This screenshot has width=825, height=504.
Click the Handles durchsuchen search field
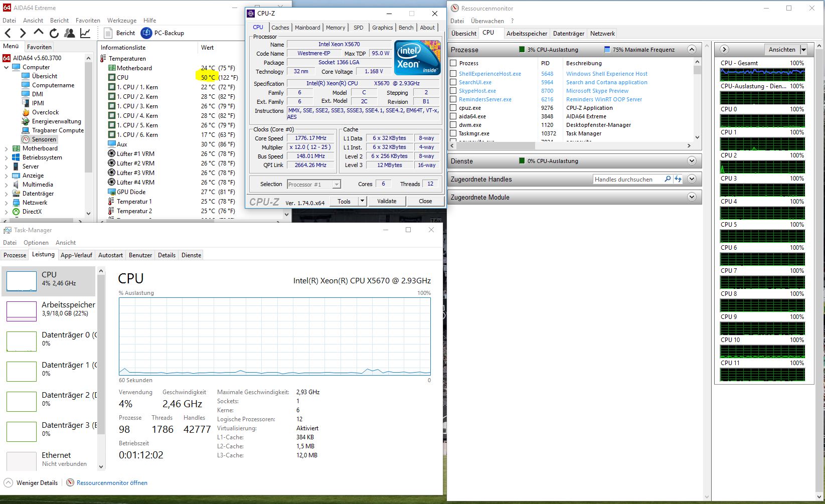point(628,179)
